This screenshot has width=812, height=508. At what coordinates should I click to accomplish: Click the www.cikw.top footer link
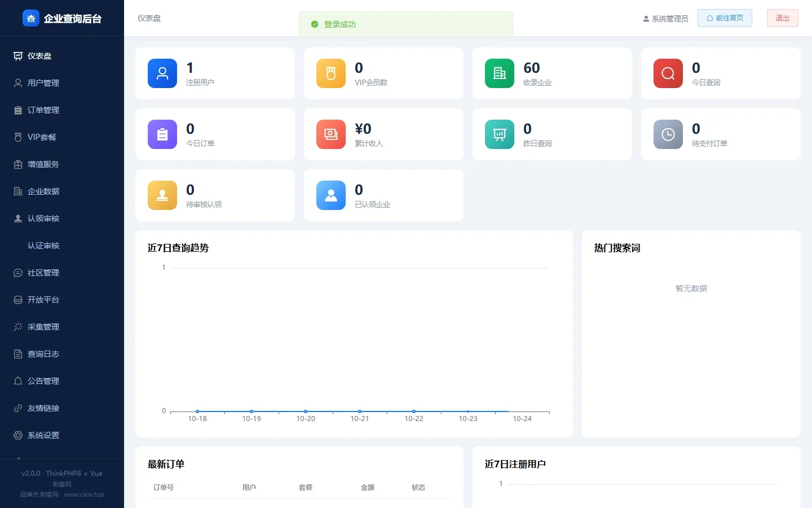coord(84,494)
